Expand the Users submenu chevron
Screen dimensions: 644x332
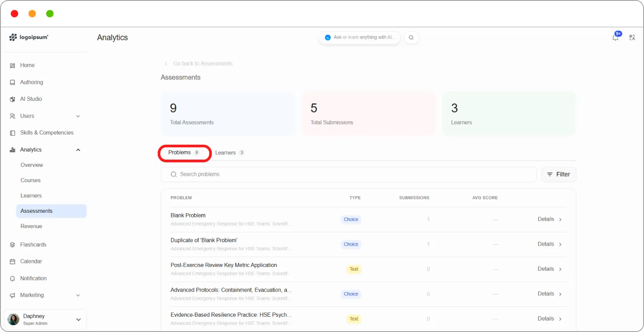coord(78,116)
